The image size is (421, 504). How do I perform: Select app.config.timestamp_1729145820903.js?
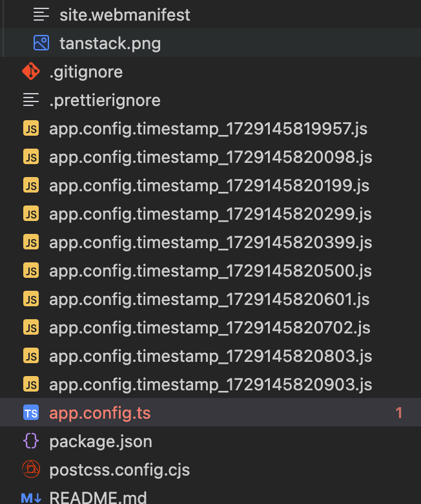pos(211,384)
